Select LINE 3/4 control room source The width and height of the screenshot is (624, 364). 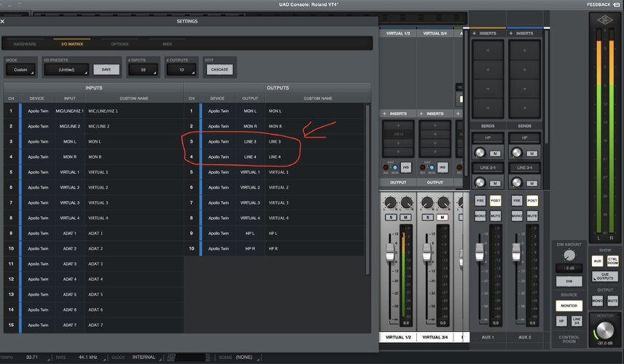point(576,321)
